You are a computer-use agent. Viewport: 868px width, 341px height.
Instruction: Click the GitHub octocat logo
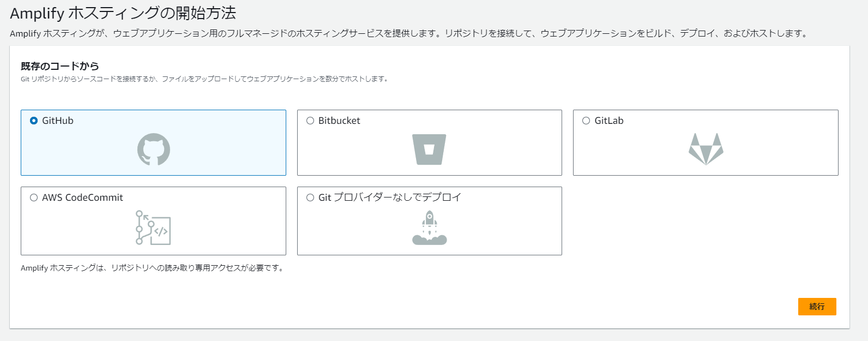click(x=153, y=149)
